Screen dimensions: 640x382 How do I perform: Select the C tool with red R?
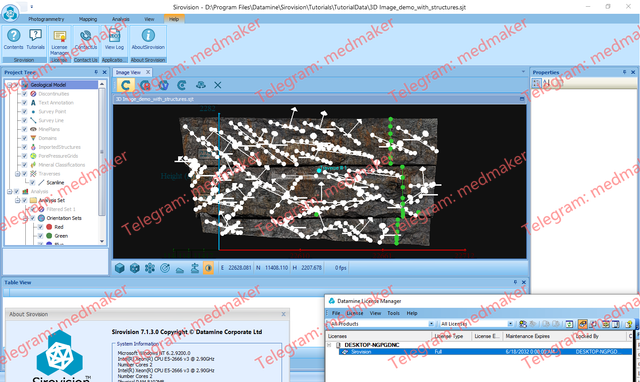[144, 85]
